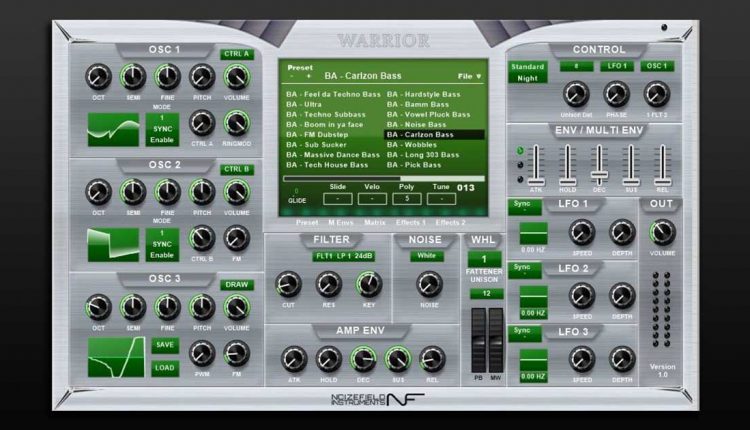Click the Poly voices value box
This screenshot has height=430, width=750.
pyautogui.click(x=407, y=198)
